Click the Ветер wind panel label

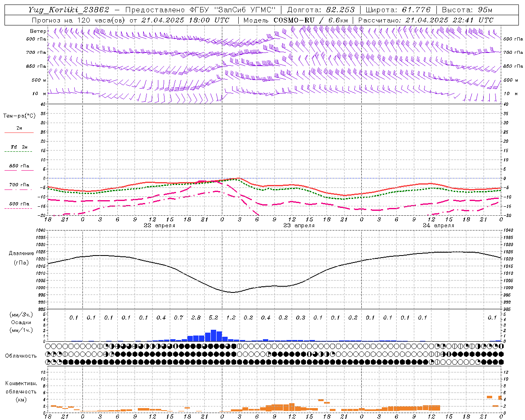(38, 31)
